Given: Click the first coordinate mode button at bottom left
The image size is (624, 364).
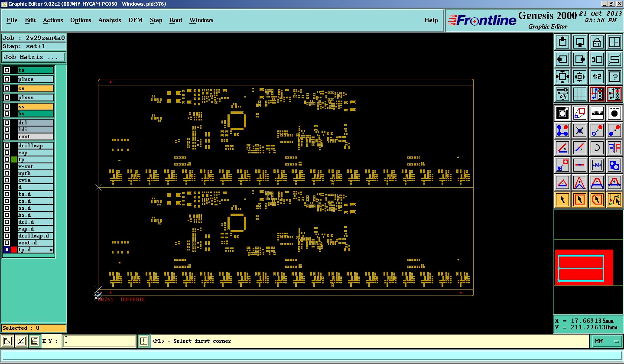Looking at the screenshot, I should (x=8, y=341).
